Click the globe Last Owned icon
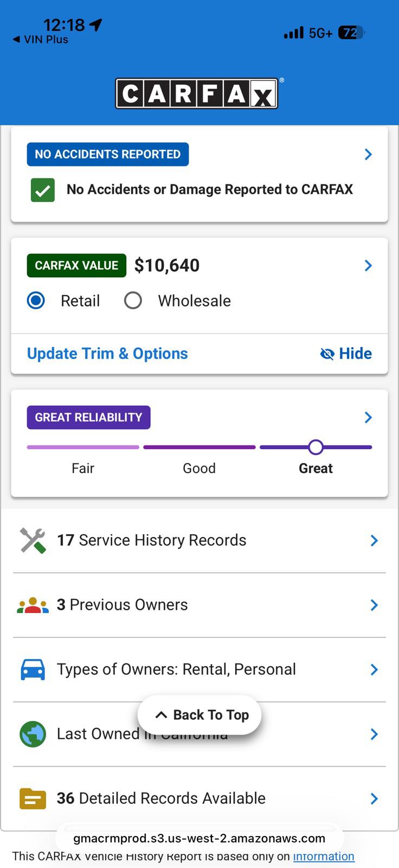Viewport: 399px width, 868px height. [x=33, y=734]
